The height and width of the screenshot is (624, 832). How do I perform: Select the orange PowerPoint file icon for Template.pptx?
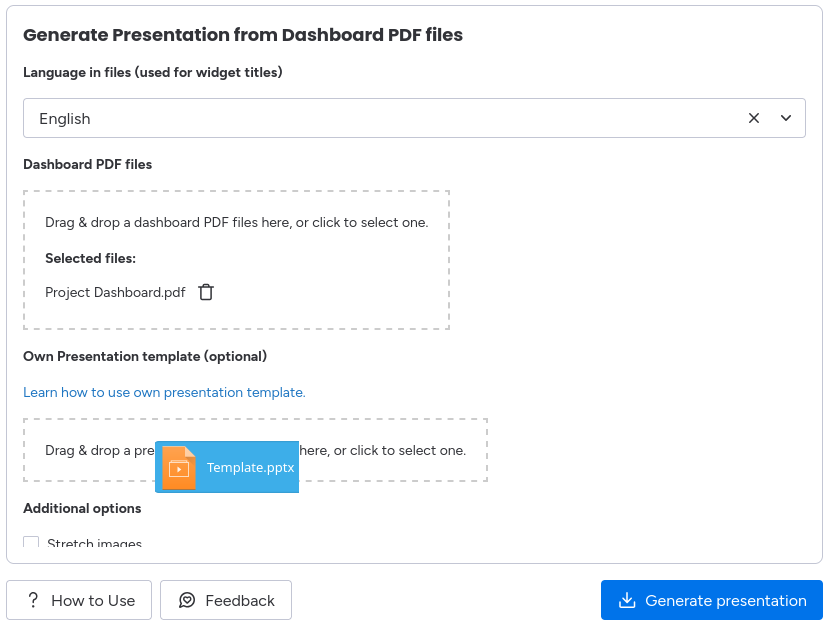(x=177, y=466)
